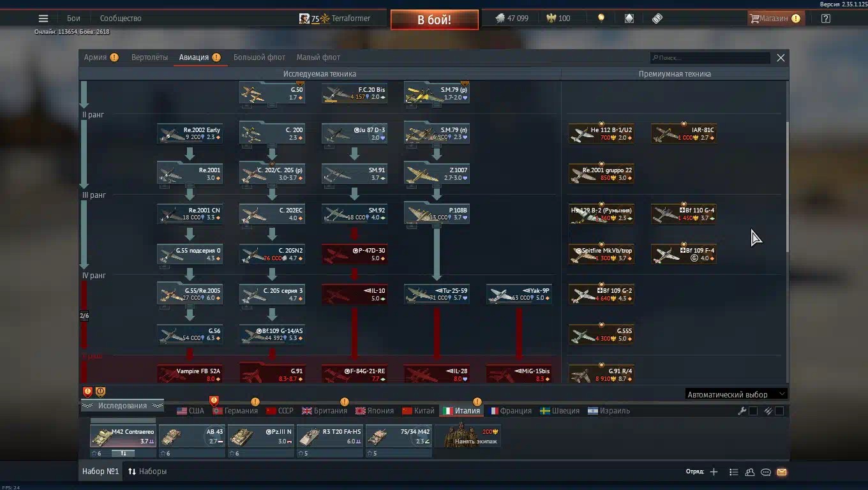Open the Бои menu

click(73, 19)
